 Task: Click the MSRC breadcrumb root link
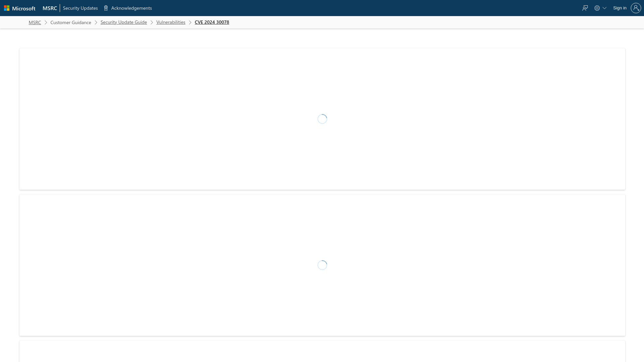pyautogui.click(x=35, y=22)
